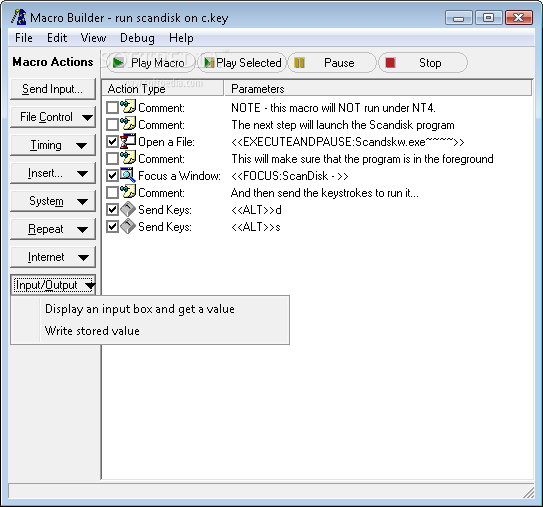Select 'And then send the keystrokes' text

click(x=324, y=193)
